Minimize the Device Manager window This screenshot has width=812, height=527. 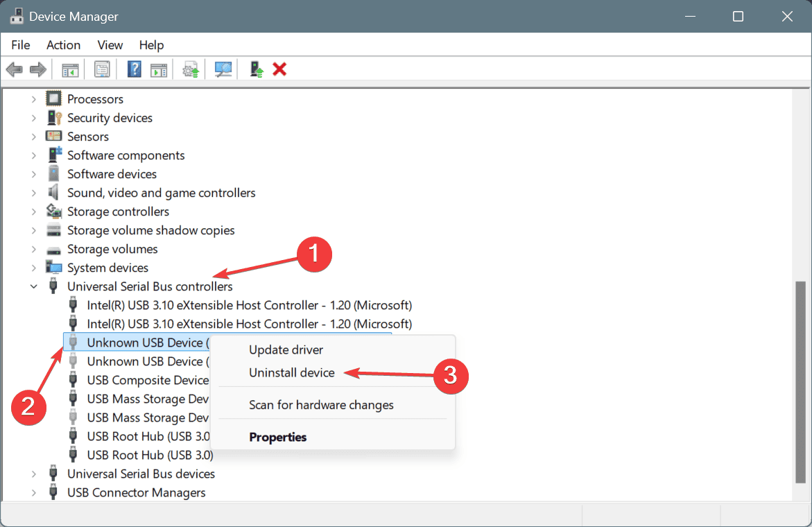point(690,17)
